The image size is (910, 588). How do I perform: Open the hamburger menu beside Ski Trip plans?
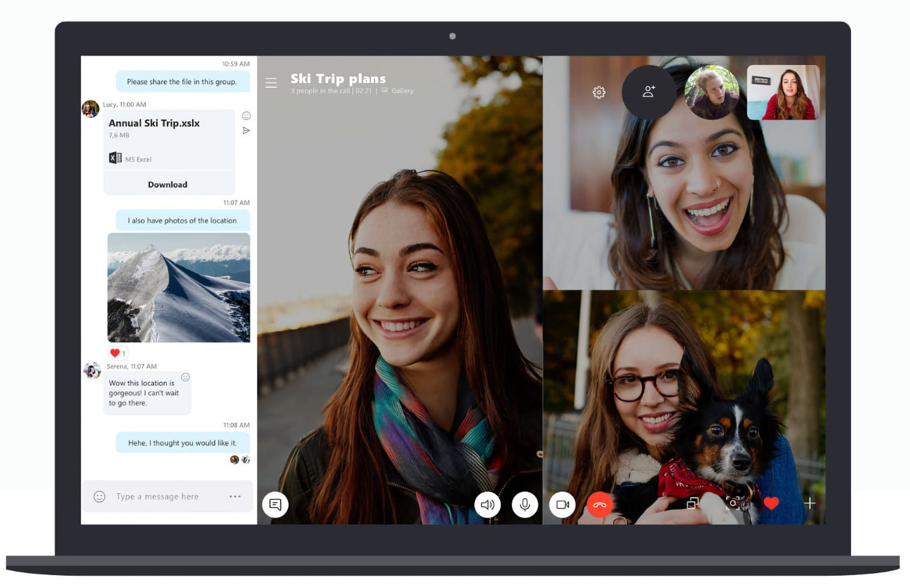271,82
